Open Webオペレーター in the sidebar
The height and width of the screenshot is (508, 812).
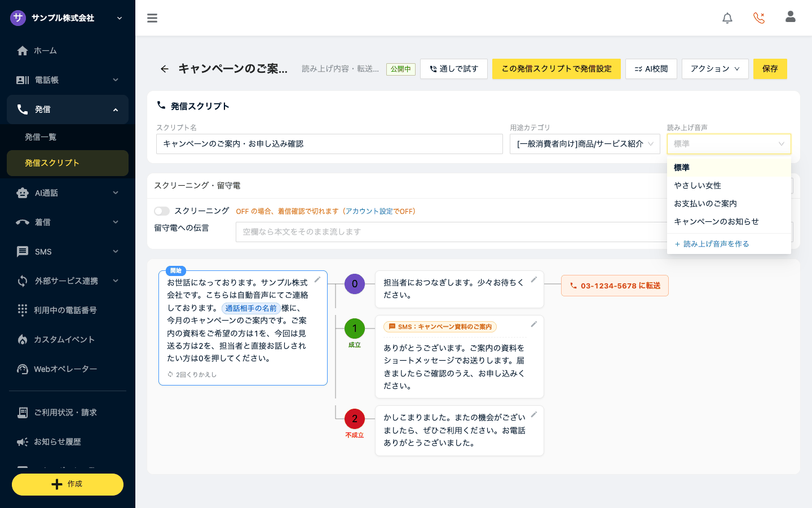pyautogui.click(x=68, y=369)
